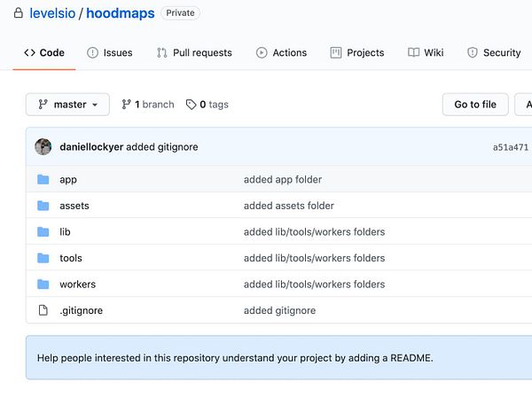Click the tools folder icon
The width and height of the screenshot is (532, 398).
coord(43,259)
